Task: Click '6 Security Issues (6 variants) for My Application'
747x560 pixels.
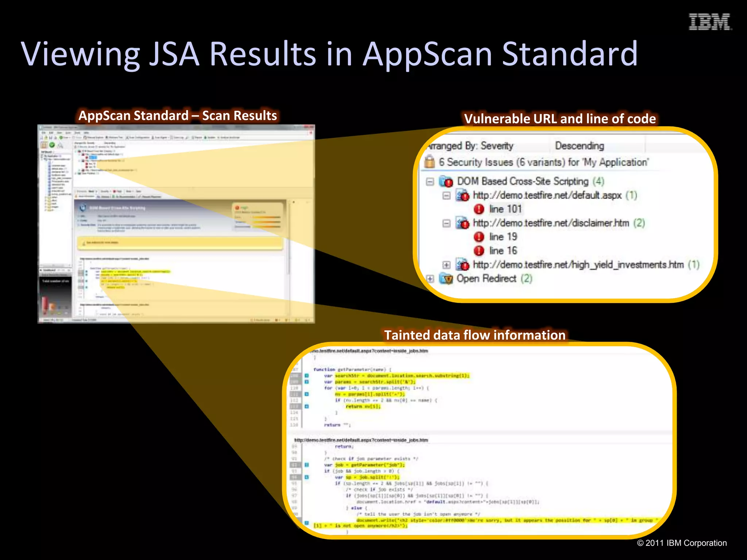Action: 543,162
